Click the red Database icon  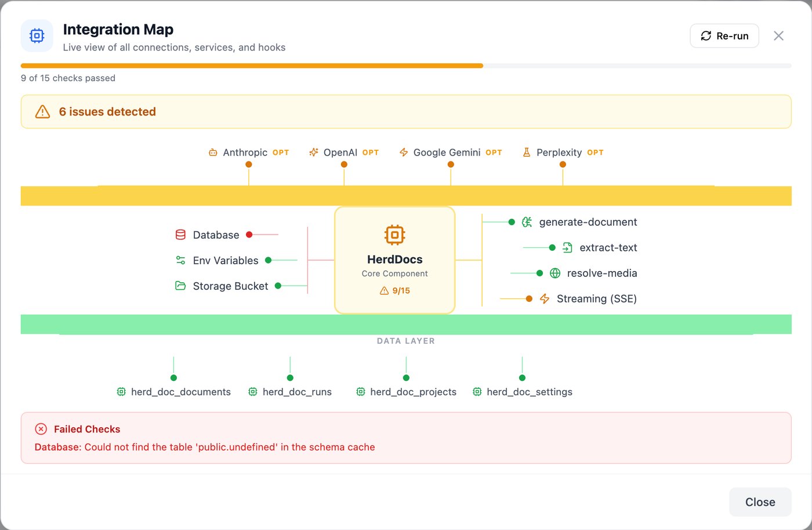180,235
